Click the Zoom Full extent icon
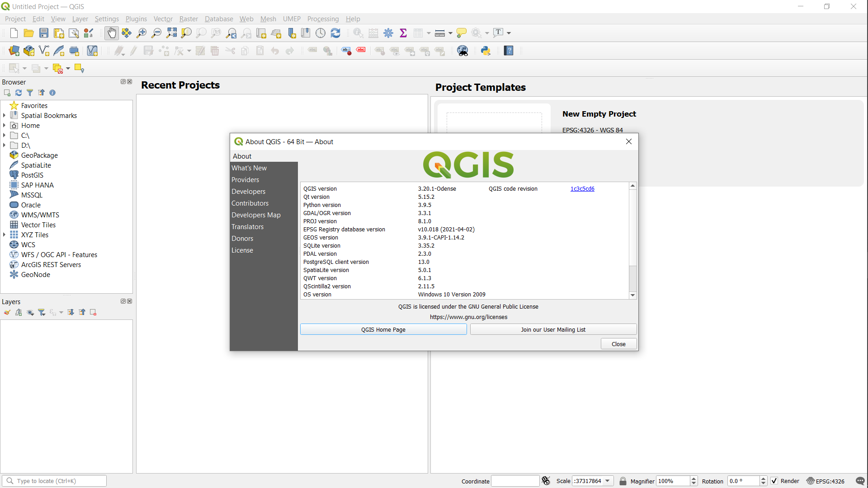The height and width of the screenshot is (488, 868). coord(171,33)
